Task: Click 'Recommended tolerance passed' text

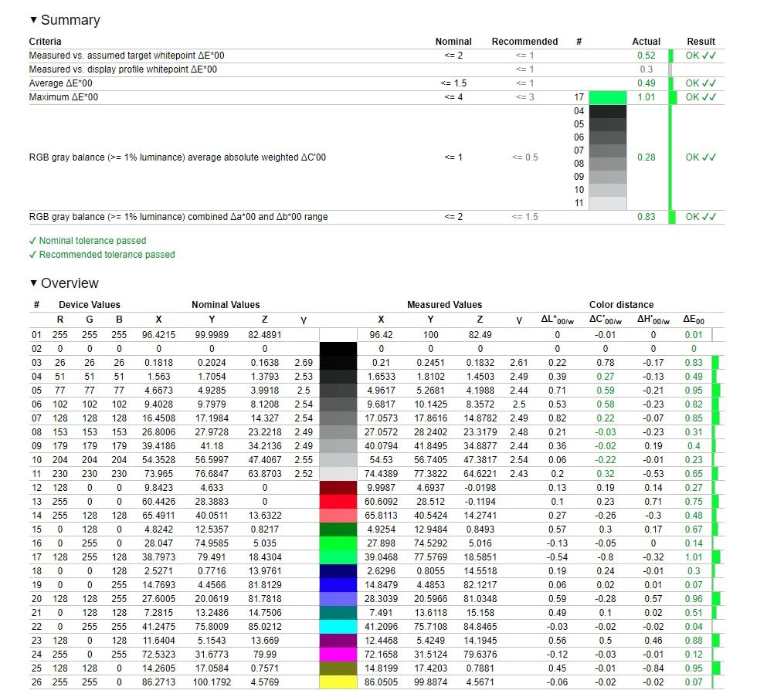Action: pos(107,255)
